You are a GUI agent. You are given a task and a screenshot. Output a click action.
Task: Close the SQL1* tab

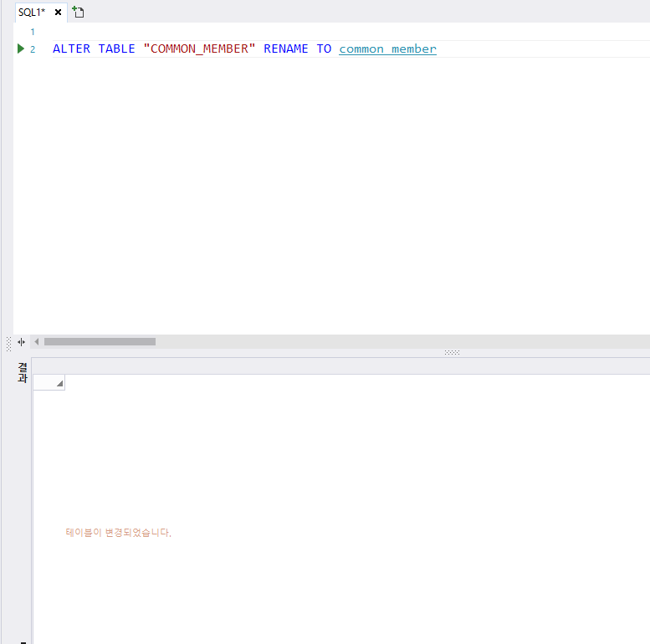(x=58, y=13)
